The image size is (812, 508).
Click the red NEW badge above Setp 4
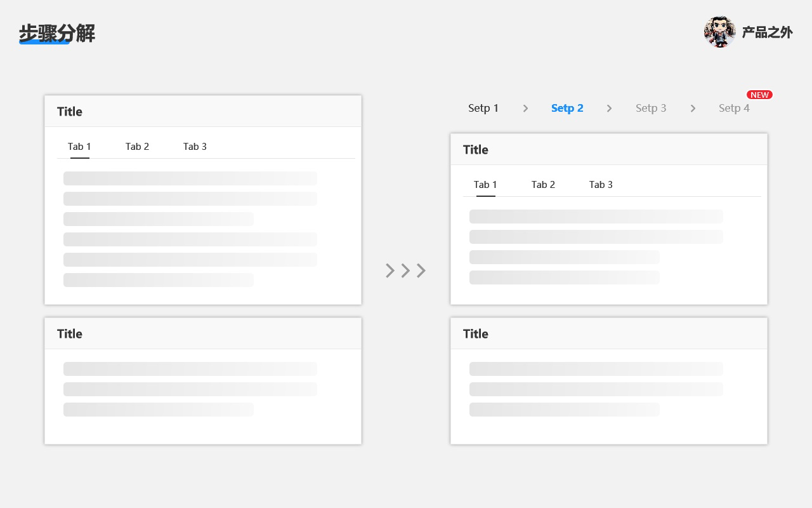pyautogui.click(x=759, y=95)
